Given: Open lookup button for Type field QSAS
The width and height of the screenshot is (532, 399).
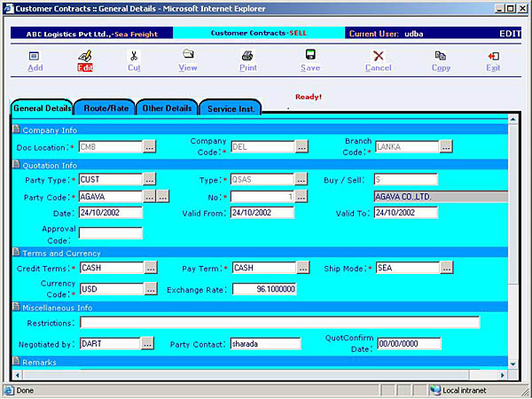Looking at the screenshot, I should (x=301, y=179).
